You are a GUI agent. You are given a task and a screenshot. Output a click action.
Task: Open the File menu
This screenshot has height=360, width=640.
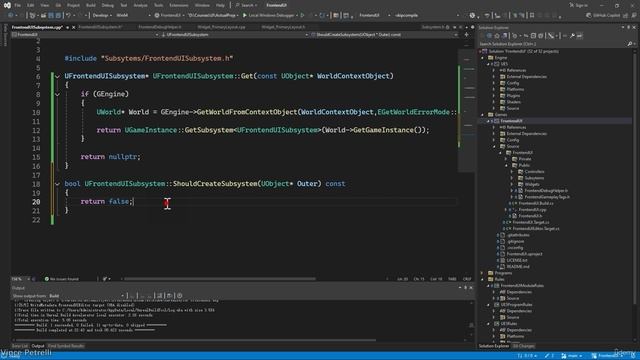point(18,5)
